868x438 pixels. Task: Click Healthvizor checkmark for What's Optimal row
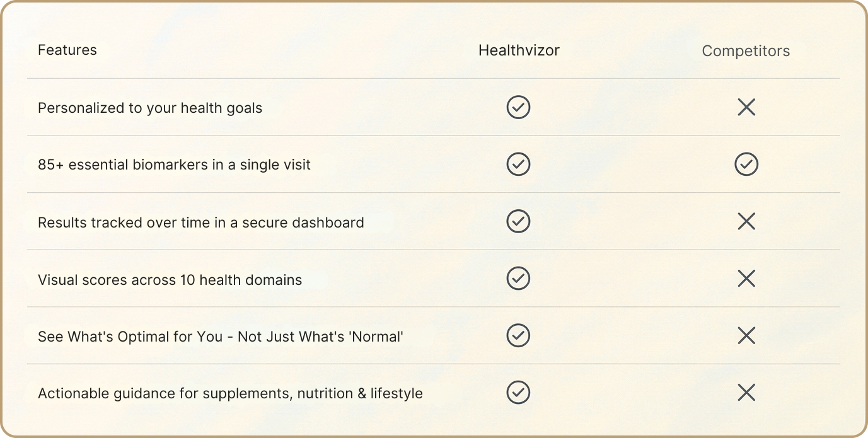518,335
